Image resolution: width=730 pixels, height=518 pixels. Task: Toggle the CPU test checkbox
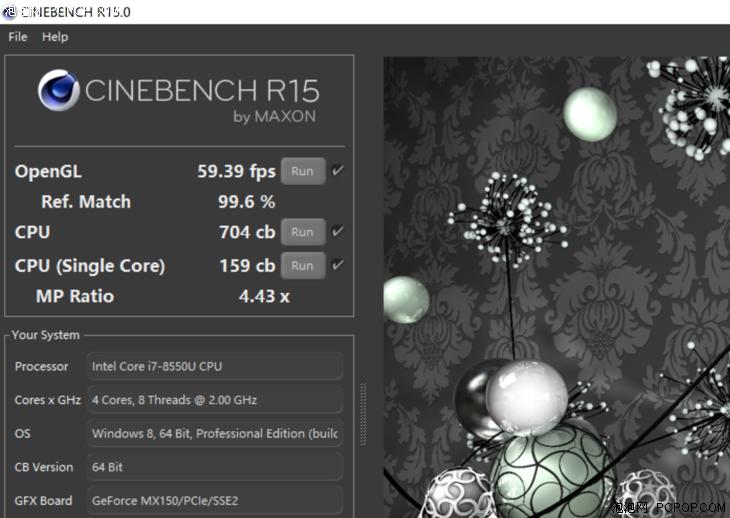338,232
